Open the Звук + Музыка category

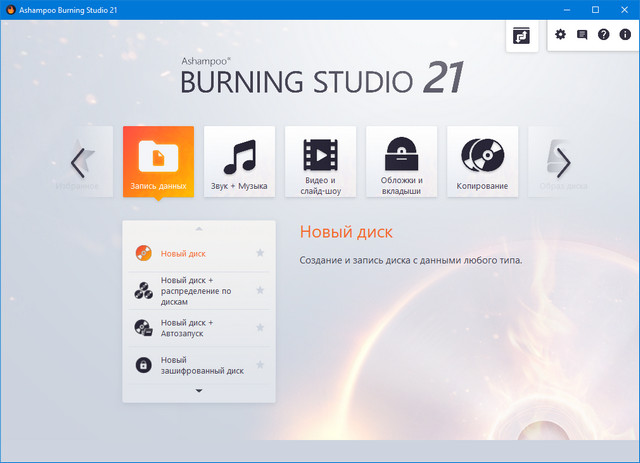[x=240, y=161]
